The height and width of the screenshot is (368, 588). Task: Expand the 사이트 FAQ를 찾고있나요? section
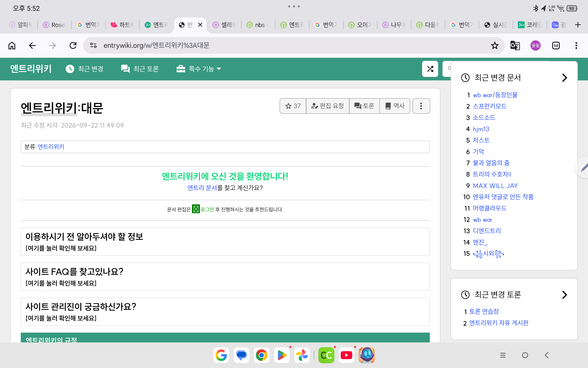(x=225, y=277)
